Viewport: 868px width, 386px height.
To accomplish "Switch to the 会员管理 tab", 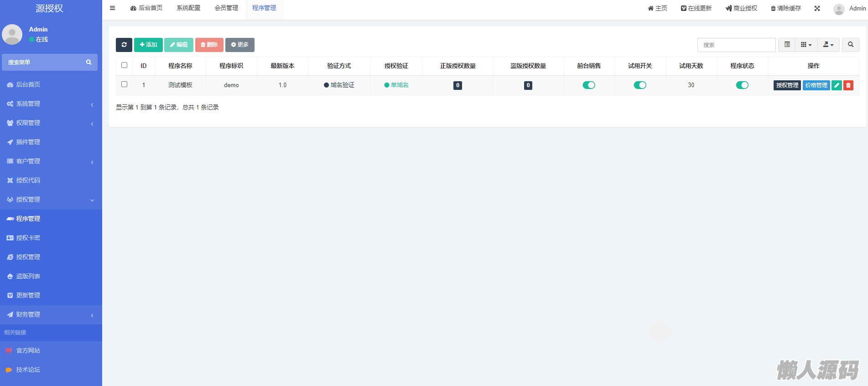I will pos(226,8).
